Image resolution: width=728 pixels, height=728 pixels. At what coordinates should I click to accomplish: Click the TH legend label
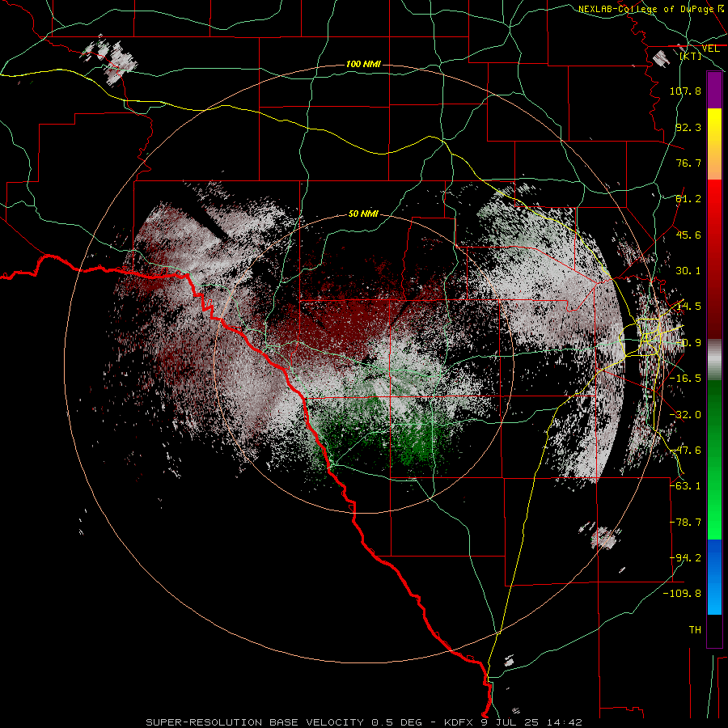[695, 629]
